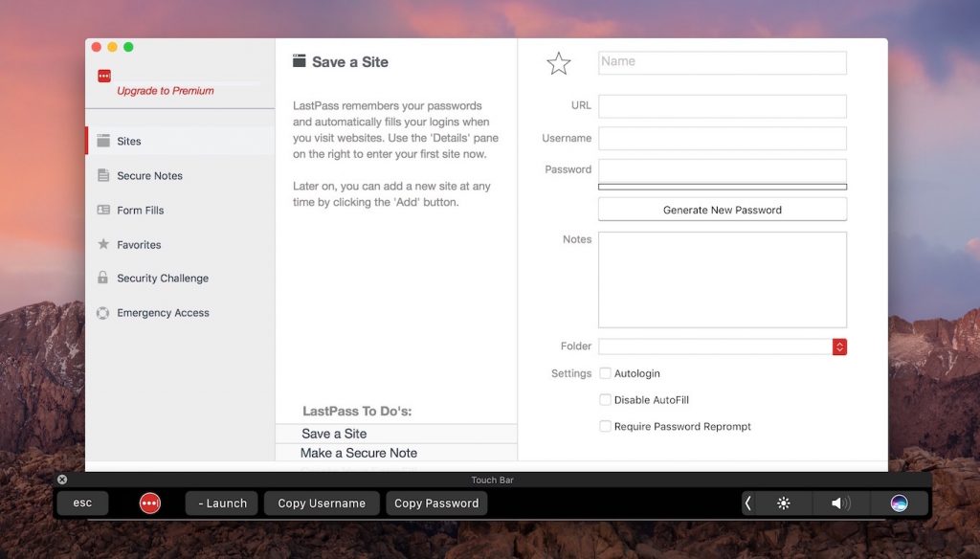Click the favorite star icon
This screenshot has width=980, height=559.
pyautogui.click(x=558, y=64)
